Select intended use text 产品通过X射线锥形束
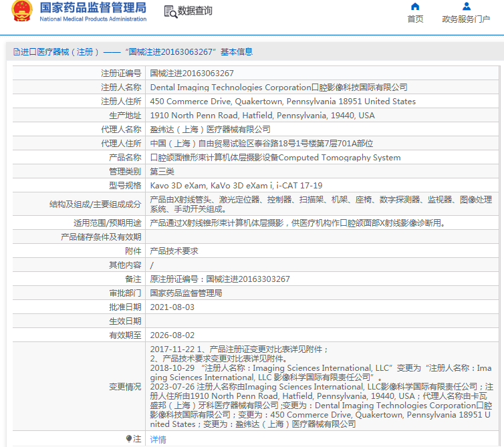 pyautogui.click(x=297, y=222)
